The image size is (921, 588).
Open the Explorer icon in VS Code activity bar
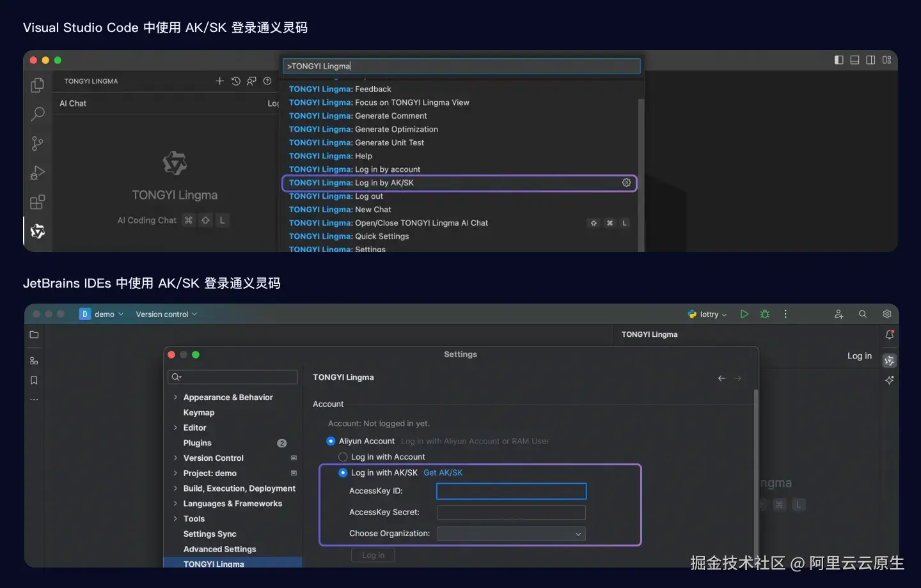38,85
